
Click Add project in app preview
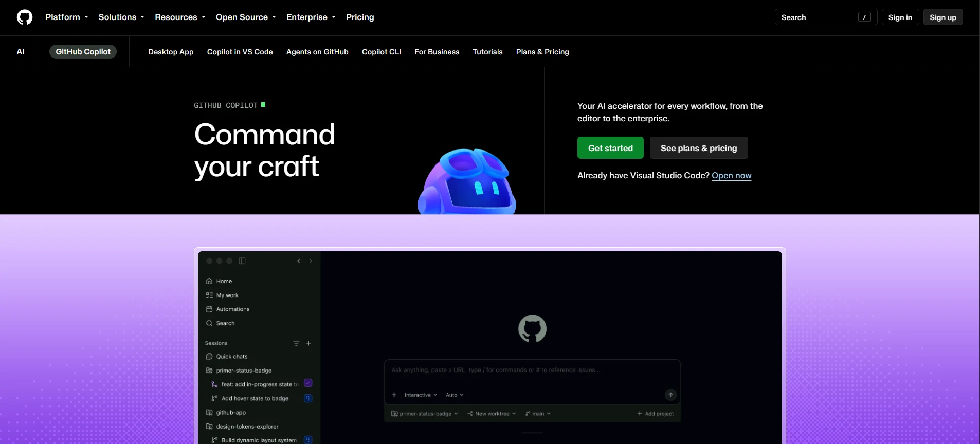(x=656, y=414)
